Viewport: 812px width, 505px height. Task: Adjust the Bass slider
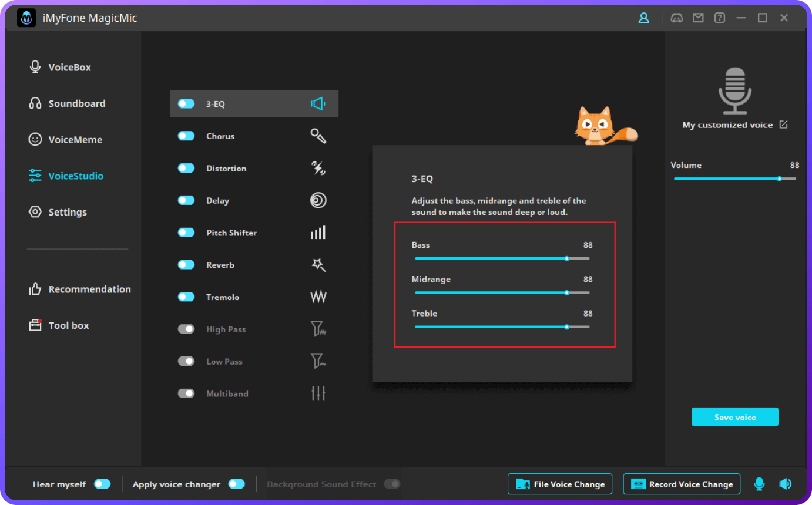pos(502,258)
